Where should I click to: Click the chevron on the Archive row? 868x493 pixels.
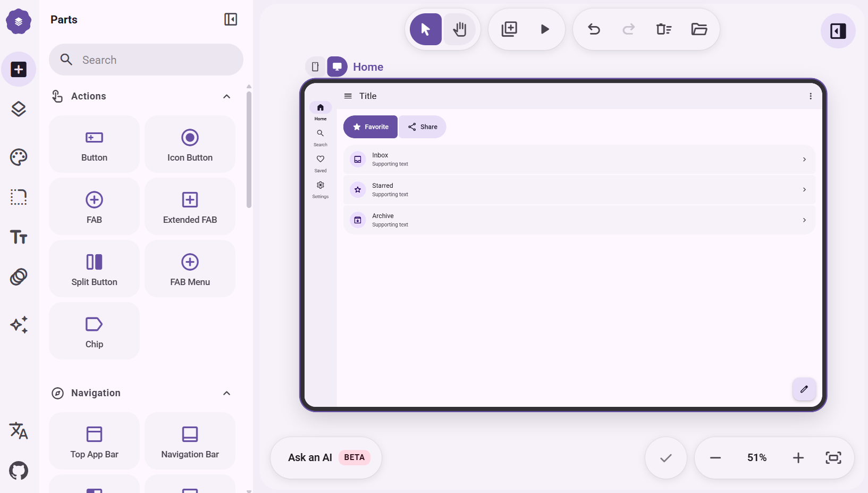pyautogui.click(x=804, y=220)
